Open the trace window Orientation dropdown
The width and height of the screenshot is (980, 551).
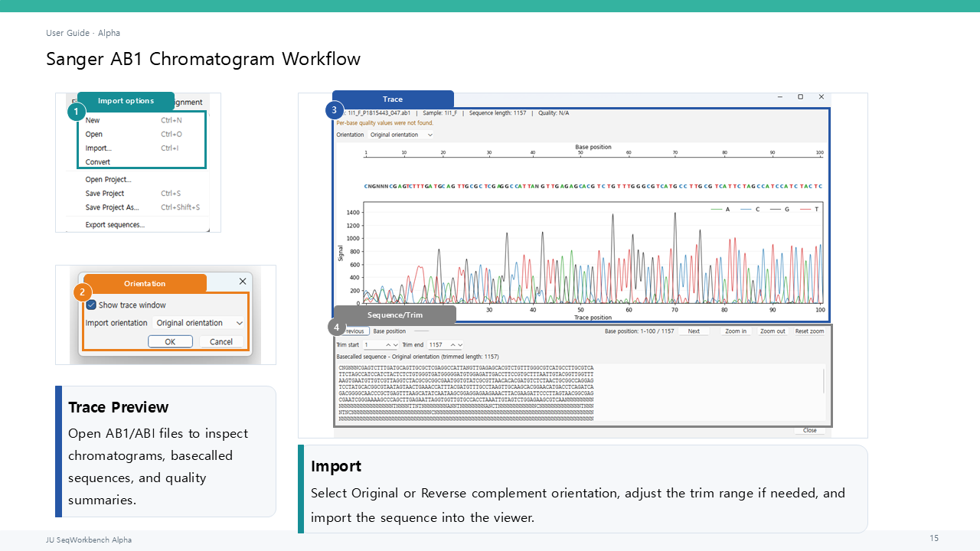pos(401,135)
